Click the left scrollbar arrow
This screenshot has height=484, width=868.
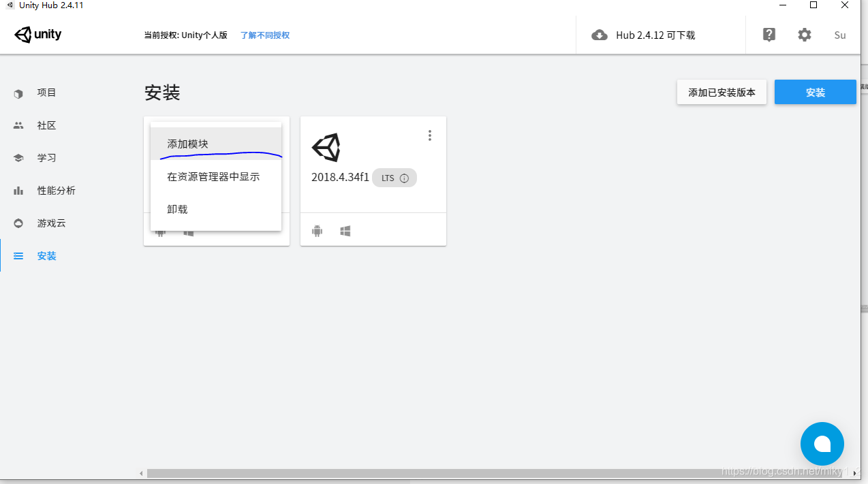pos(142,473)
